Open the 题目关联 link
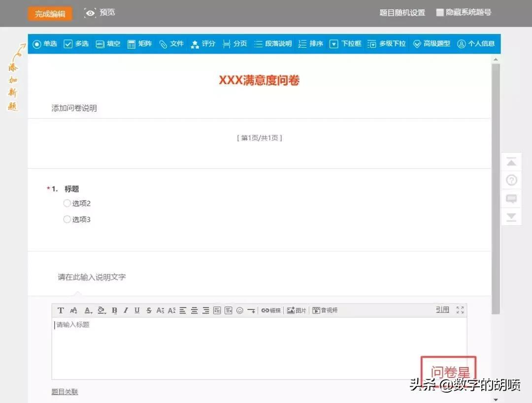 click(65, 392)
